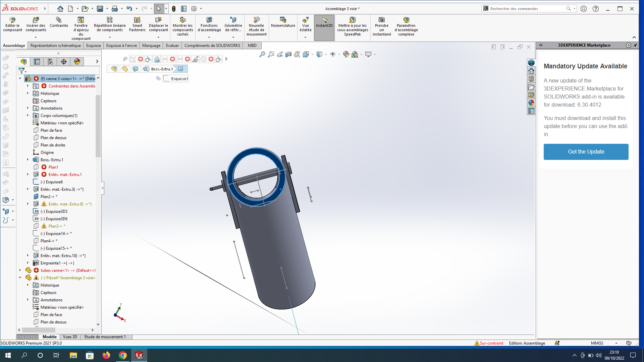The image size is (644, 362).
Task: Start Nouvelle étude de mouvement
Action: [257, 26]
